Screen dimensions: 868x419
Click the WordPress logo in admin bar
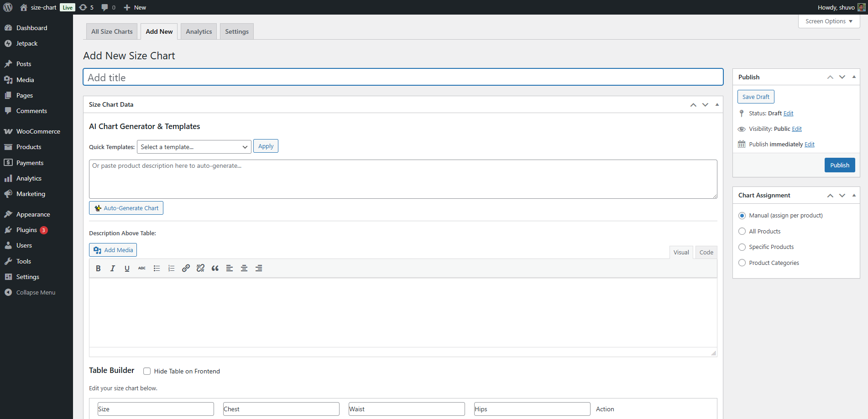(x=8, y=7)
